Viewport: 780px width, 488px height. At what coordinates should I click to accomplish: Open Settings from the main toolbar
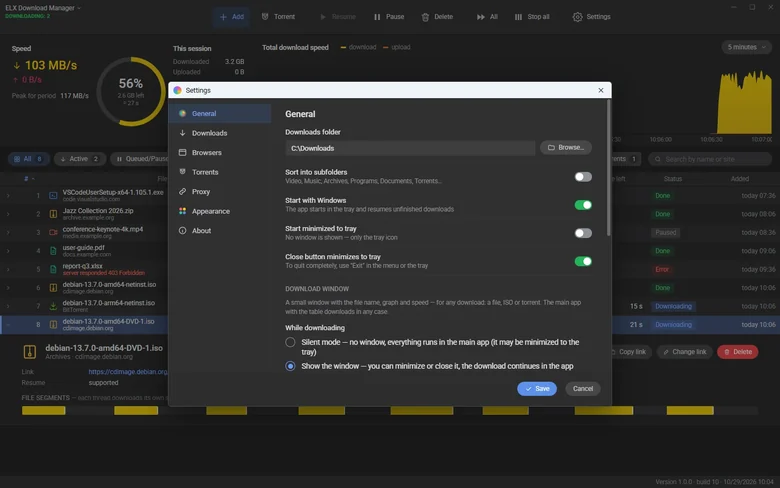click(x=591, y=17)
